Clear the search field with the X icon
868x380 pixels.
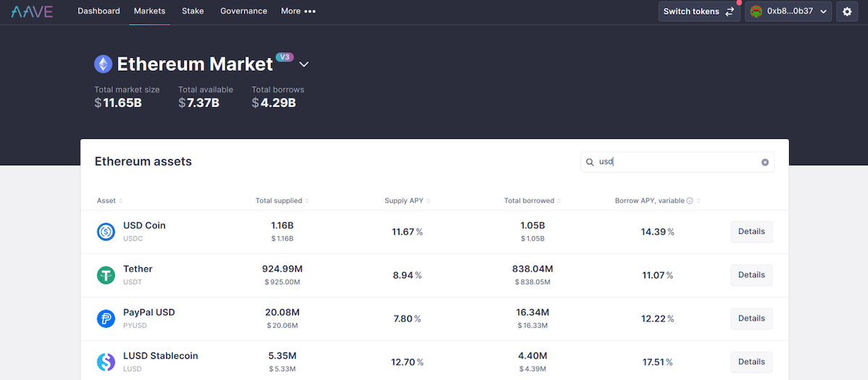point(765,162)
